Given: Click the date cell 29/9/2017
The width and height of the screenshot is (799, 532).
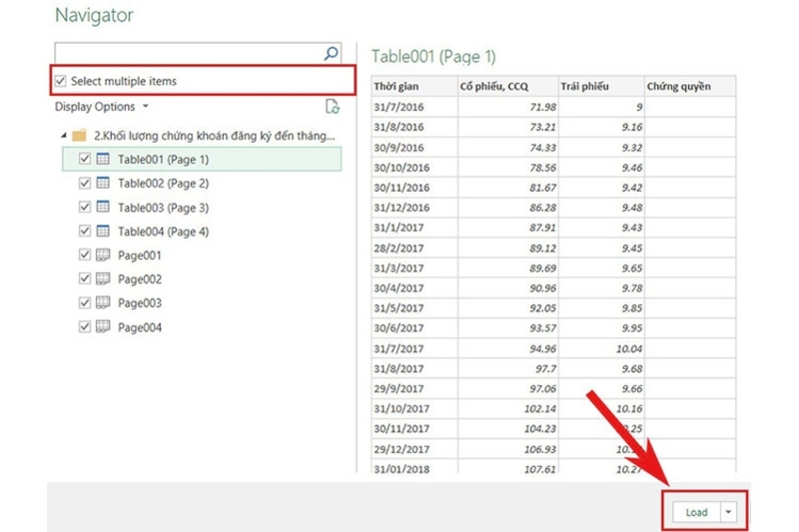Looking at the screenshot, I should (x=414, y=388).
